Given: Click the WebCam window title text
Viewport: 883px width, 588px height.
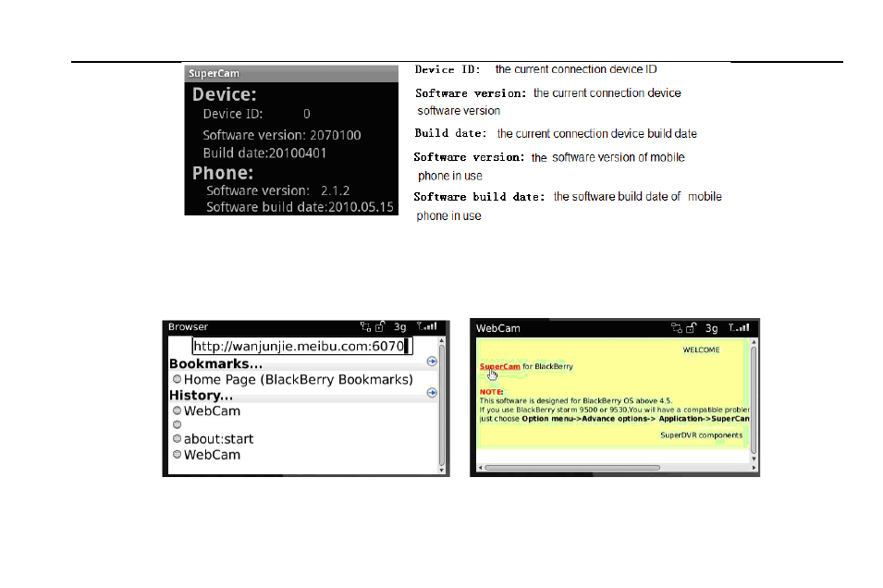Looking at the screenshot, I should tap(497, 328).
